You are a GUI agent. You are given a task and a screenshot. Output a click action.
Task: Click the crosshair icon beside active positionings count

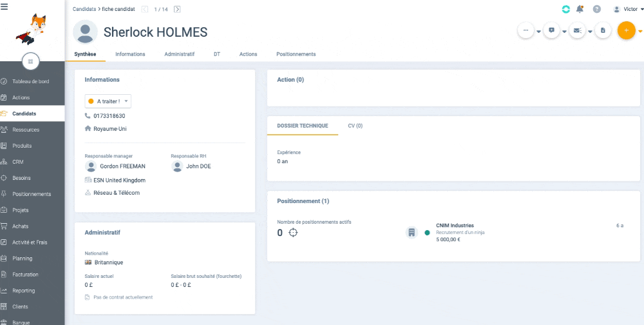[293, 233]
